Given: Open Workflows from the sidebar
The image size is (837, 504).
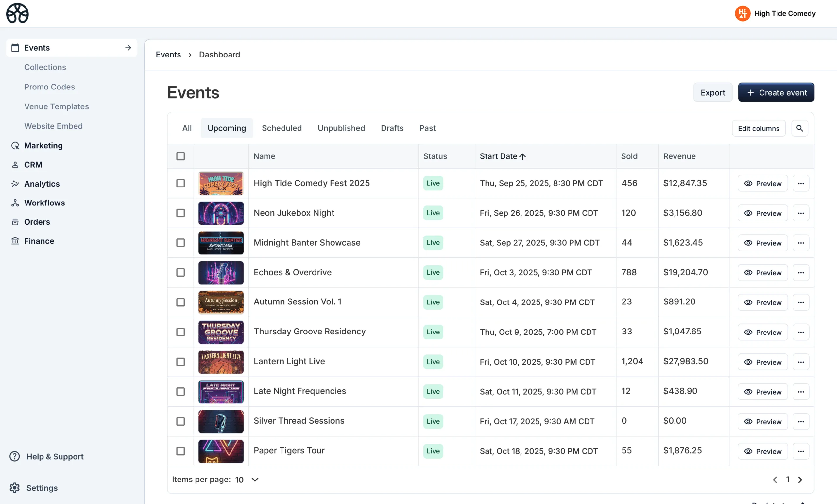Looking at the screenshot, I should click(x=44, y=203).
